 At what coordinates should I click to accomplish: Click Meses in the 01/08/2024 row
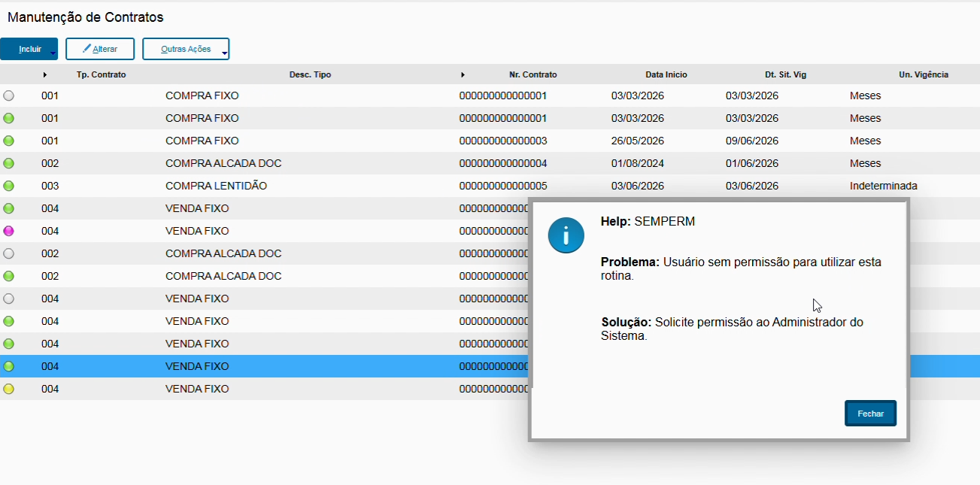pyautogui.click(x=865, y=163)
